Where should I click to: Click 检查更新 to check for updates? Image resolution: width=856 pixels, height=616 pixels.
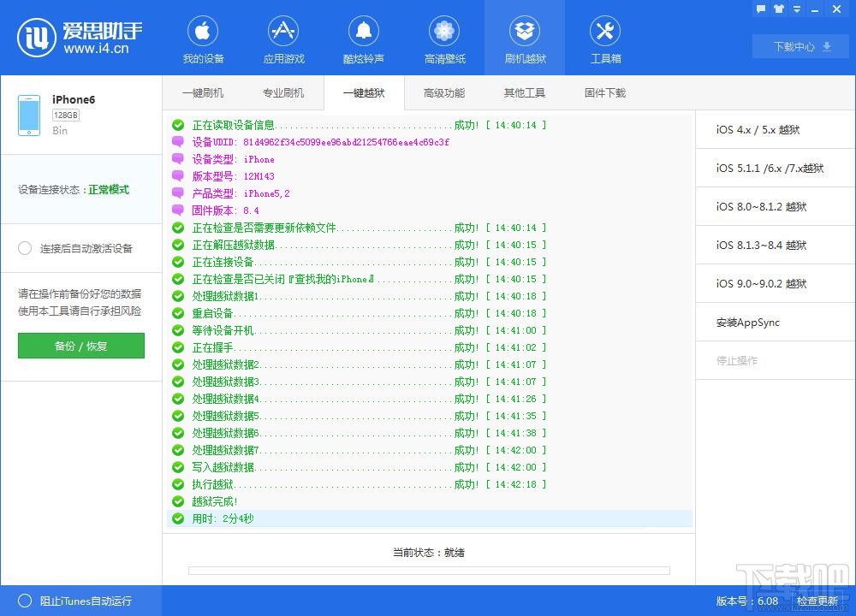pyautogui.click(x=817, y=601)
